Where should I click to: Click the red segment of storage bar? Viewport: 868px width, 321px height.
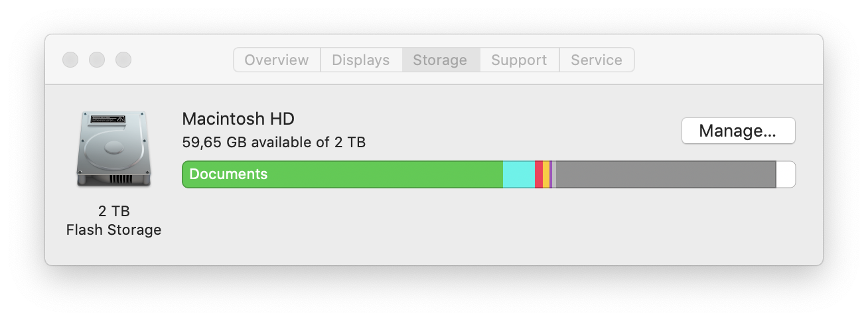click(x=539, y=174)
